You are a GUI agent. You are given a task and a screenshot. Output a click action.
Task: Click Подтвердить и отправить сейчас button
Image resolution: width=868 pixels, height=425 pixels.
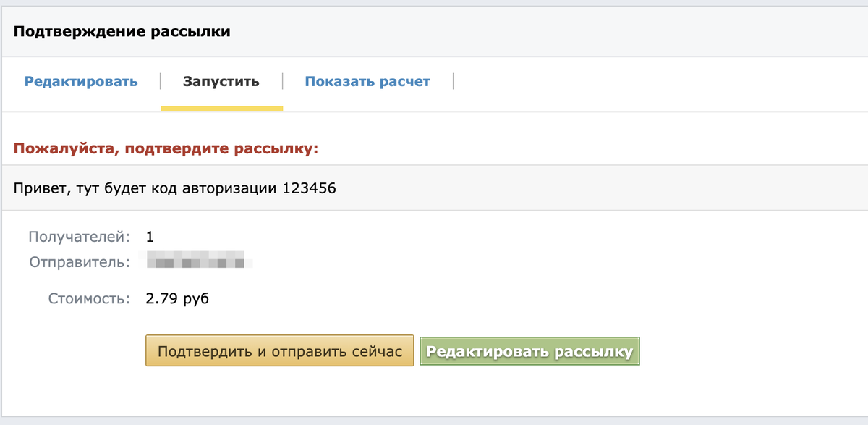pos(279,350)
